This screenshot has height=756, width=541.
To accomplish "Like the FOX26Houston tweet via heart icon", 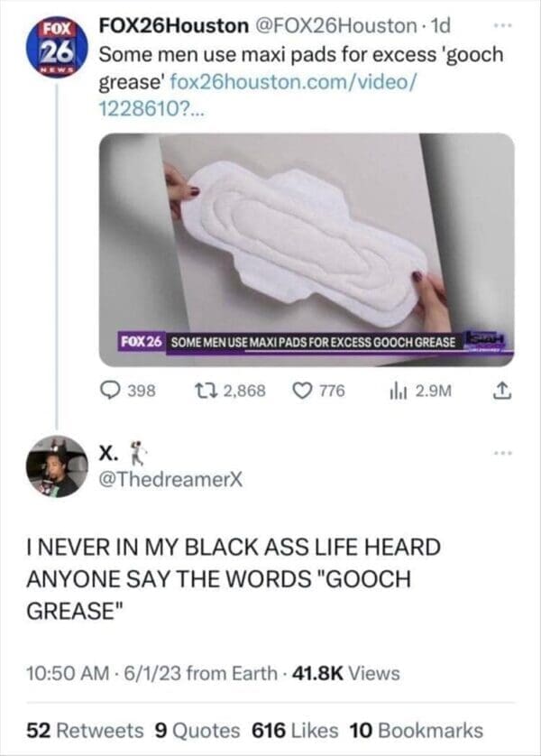I will [303, 390].
